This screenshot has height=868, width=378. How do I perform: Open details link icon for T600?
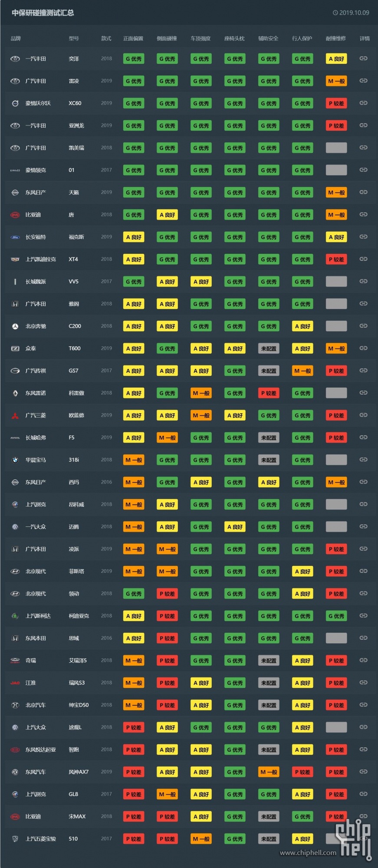click(x=364, y=348)
